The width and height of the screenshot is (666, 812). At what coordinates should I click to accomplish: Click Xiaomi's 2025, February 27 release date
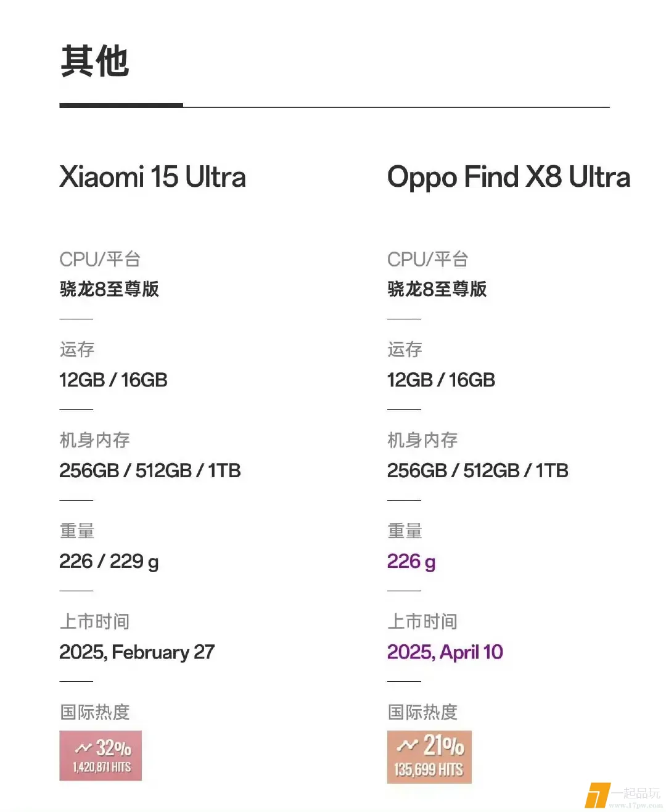coord(136,652)
